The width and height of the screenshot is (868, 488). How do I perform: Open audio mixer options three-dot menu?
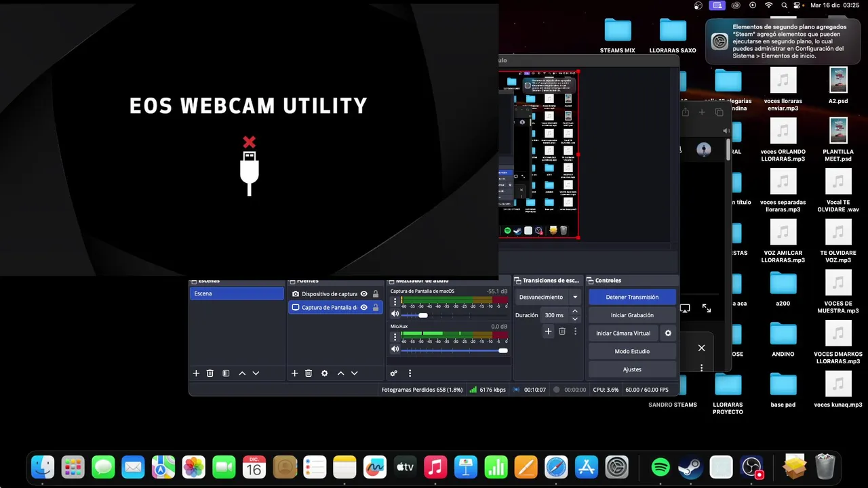(x=410, y=373)
